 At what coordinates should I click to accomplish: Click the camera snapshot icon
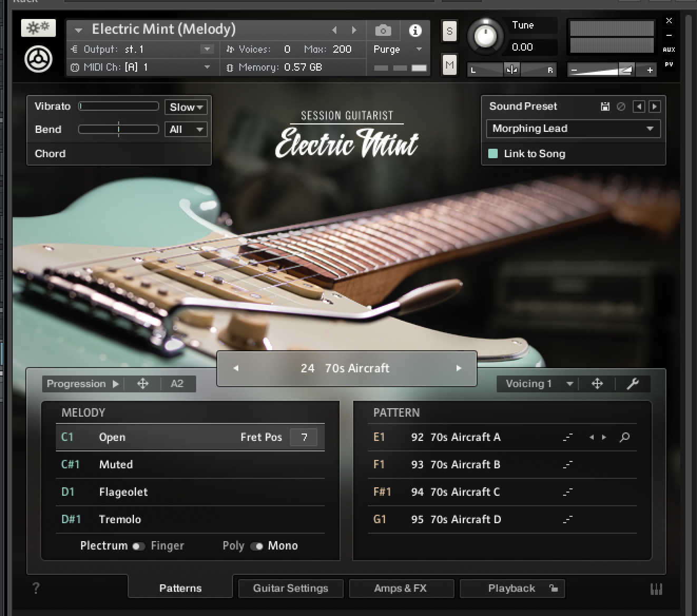pos(383,31)
